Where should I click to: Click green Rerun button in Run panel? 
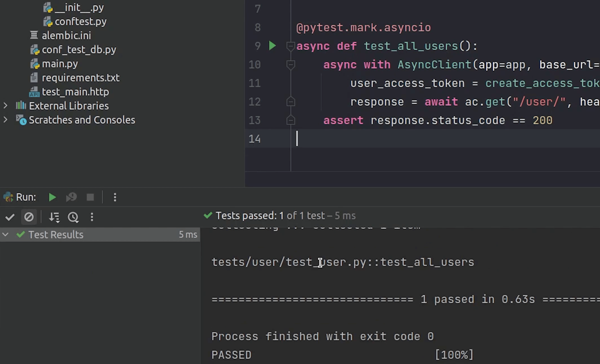[x=52, y=197]
